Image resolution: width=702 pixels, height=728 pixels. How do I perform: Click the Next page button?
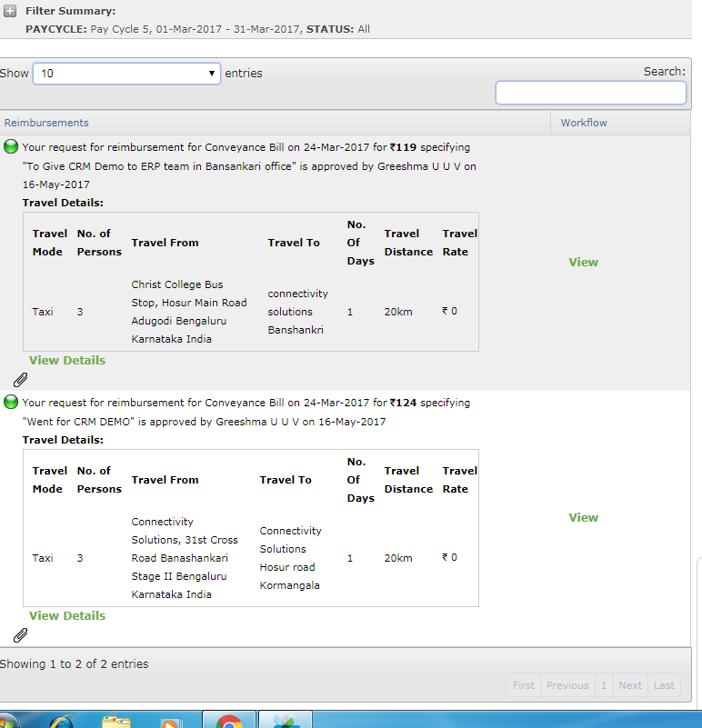point(630,685)
